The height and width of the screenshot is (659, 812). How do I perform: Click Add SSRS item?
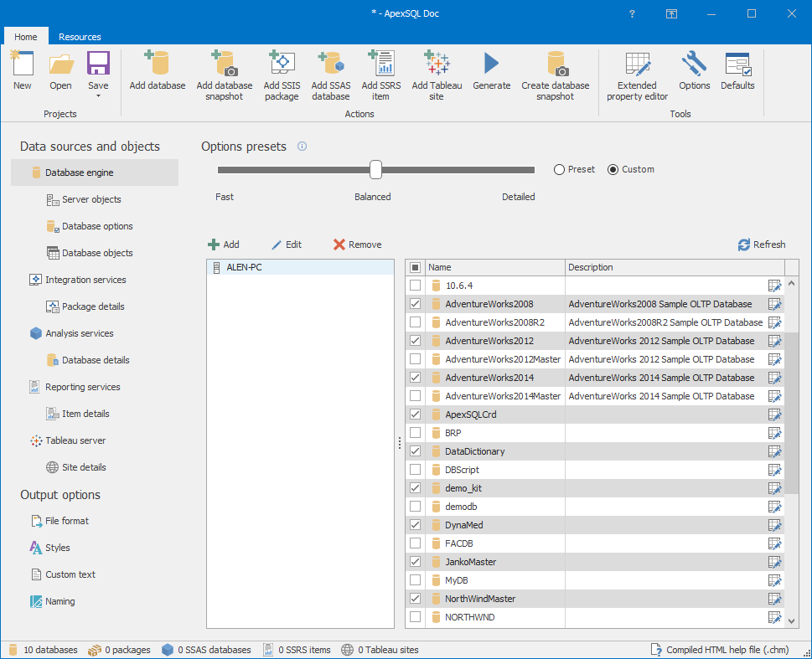point(381,75)
